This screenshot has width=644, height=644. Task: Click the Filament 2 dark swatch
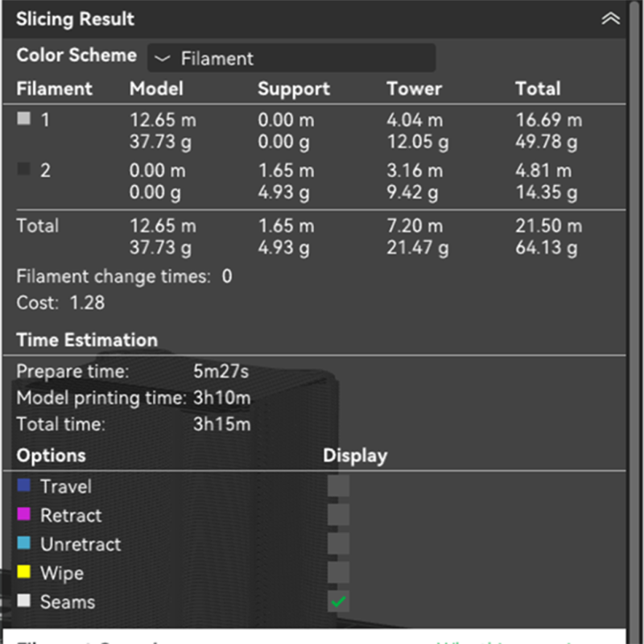click(x=24, y=170)
